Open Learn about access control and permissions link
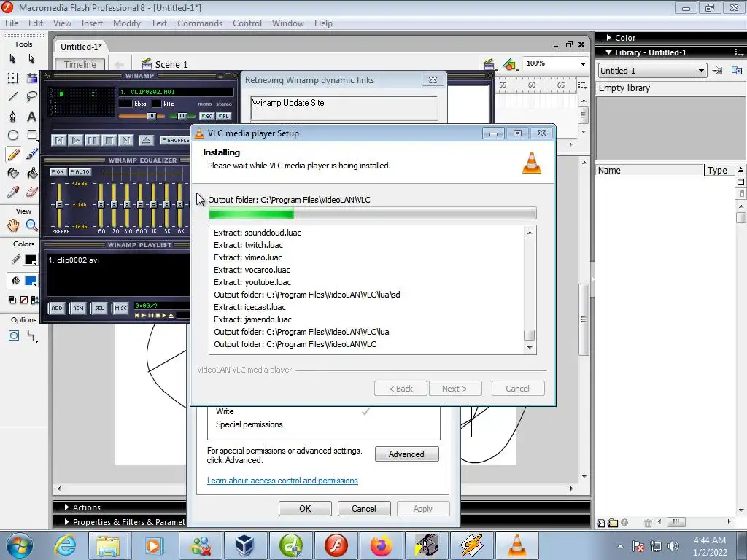Viewport: 747px width, 560px height. (282, 481)
